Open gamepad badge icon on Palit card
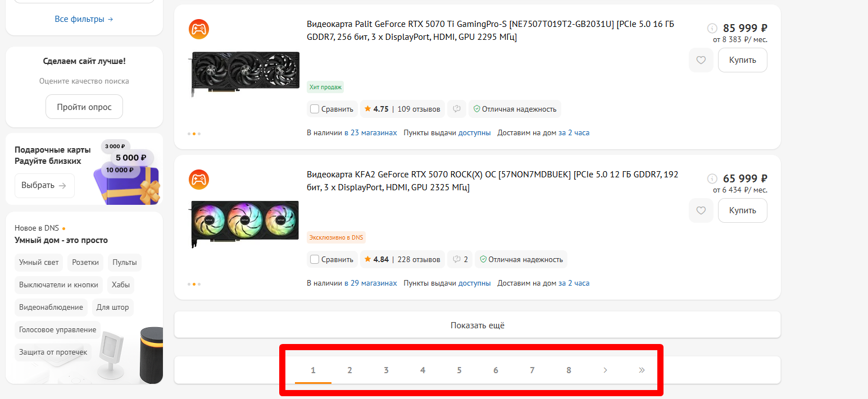The image size is (868, 399). (x=198, y=29)
